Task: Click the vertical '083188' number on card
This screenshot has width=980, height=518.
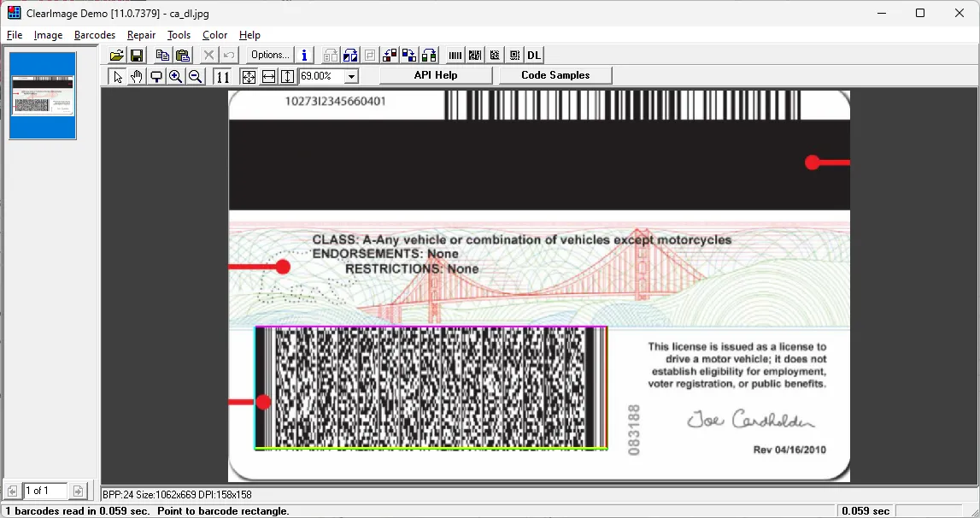Action: (x=634, y=430)
